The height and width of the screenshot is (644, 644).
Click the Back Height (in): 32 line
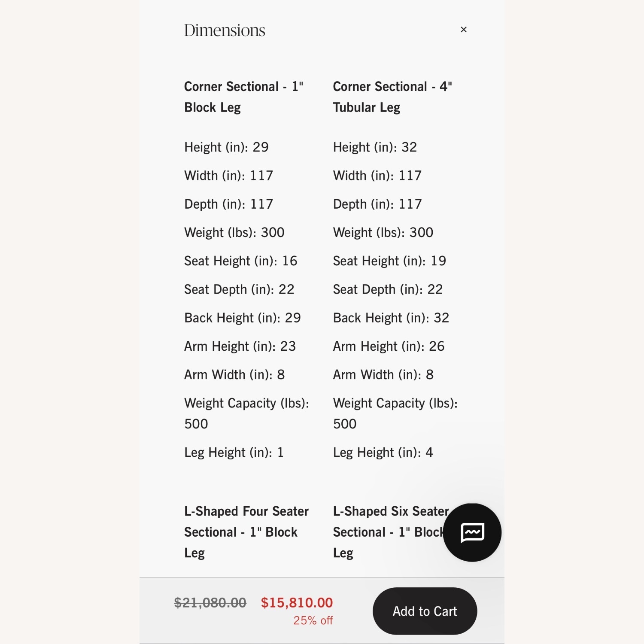pyautogui.click(x=391, y=318)
